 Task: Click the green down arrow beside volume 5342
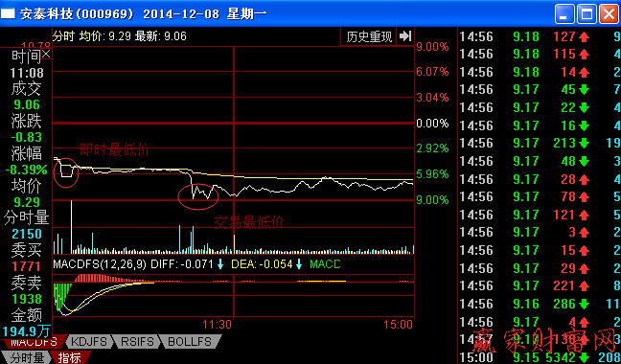click(x=585, y=357)
